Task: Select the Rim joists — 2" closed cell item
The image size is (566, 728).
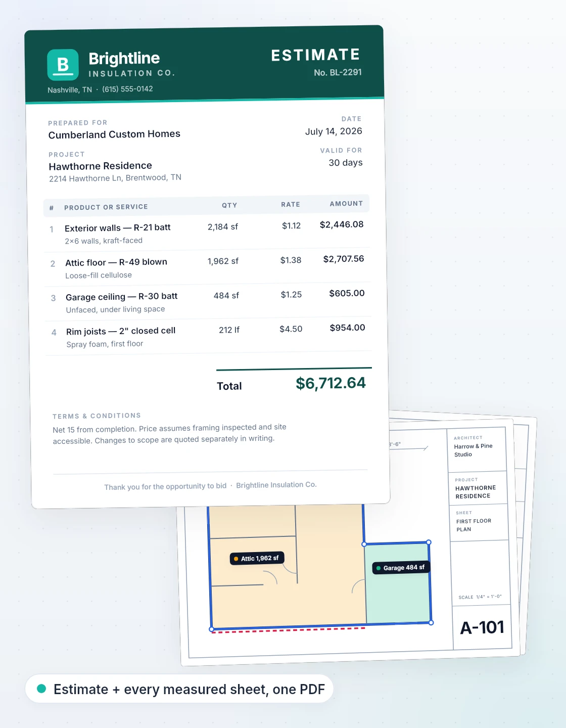Action: 121,331
